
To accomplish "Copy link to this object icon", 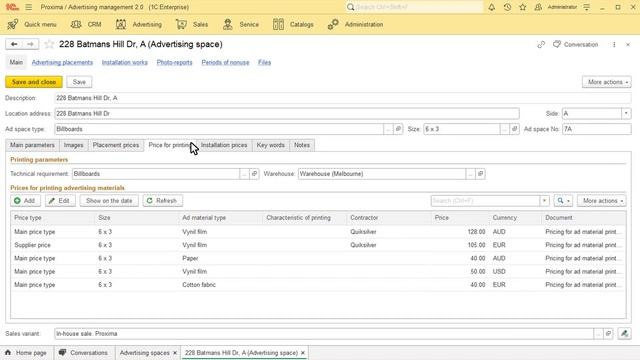I will point(541,44).
